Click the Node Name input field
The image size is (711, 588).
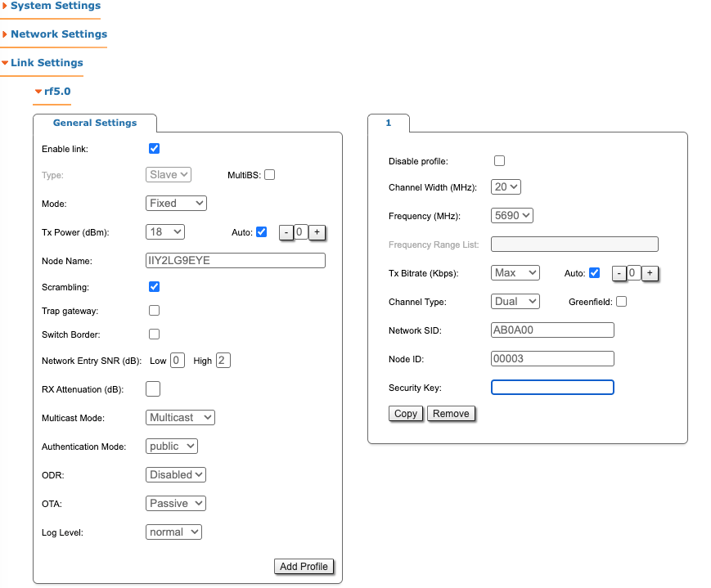pos(236,260)
